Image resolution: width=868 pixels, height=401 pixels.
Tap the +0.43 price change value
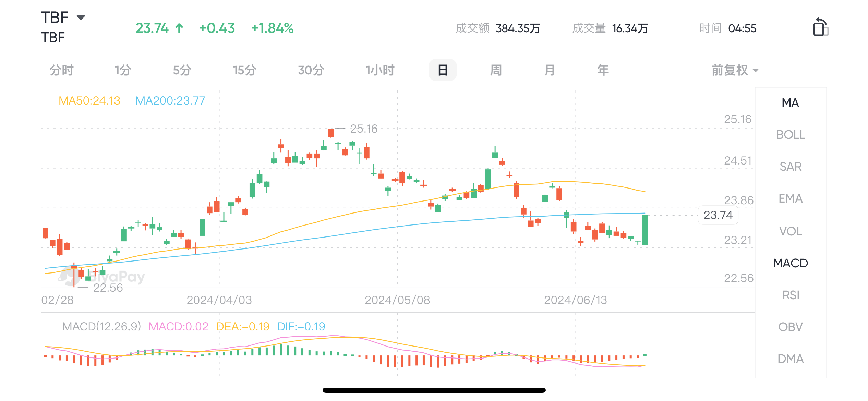[x=217, y=28]
